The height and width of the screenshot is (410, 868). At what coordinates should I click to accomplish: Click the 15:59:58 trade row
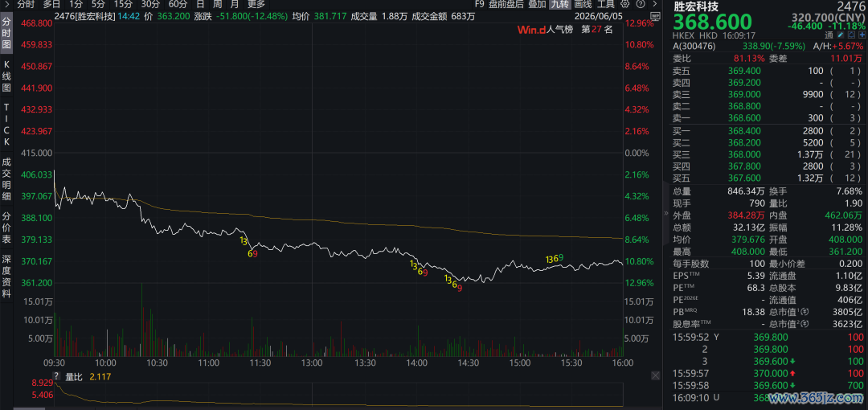point(768,385)
